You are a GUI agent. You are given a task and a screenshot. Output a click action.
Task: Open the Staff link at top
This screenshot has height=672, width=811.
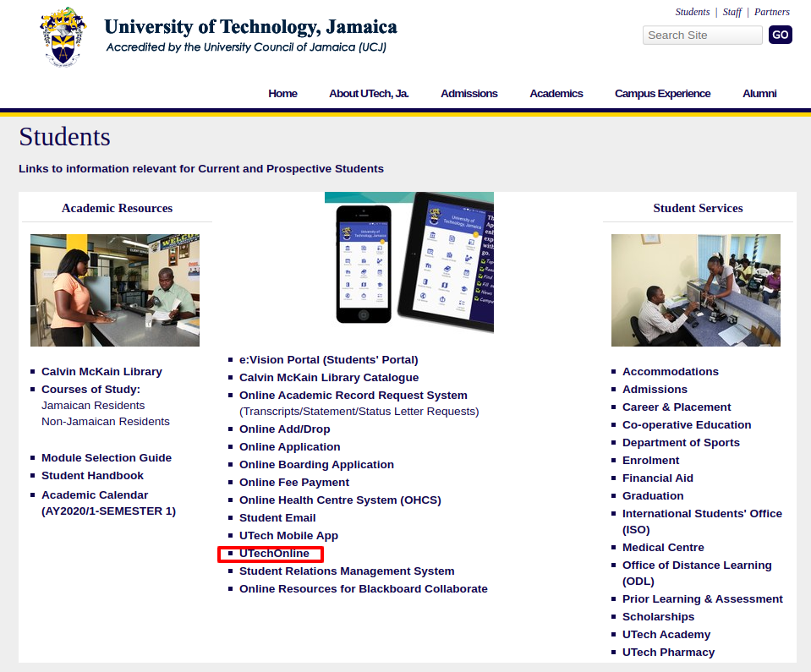(x=732, y=12)
